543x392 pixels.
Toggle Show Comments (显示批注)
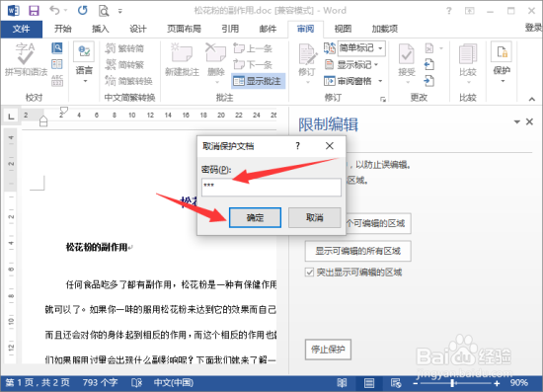point(258,81)
